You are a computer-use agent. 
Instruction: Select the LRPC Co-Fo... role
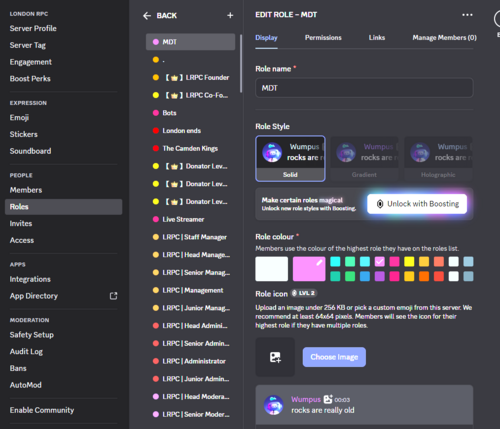(190, 95)
